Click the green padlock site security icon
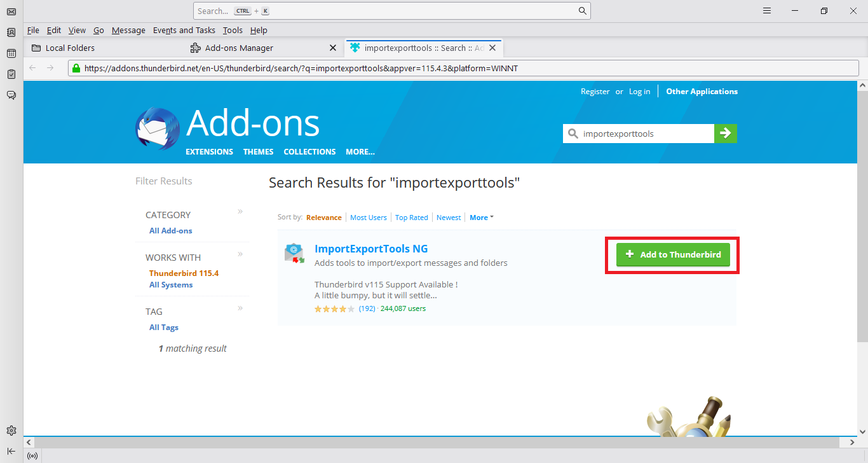The width and height of the screenshot is (868, 463). (76, 68)
